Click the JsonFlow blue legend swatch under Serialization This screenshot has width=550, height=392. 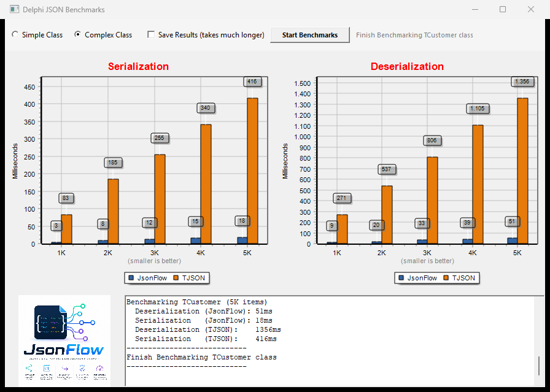131,278
